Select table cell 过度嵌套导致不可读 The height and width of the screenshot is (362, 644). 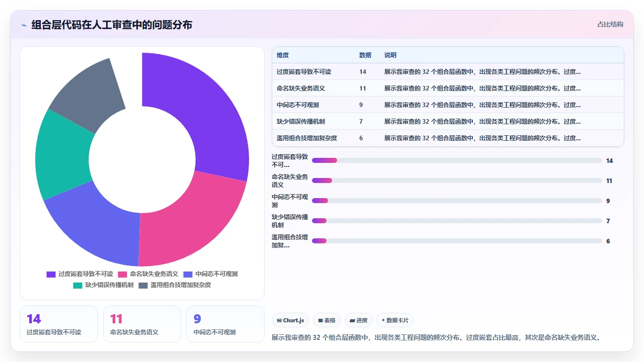(x=304, y=72)
